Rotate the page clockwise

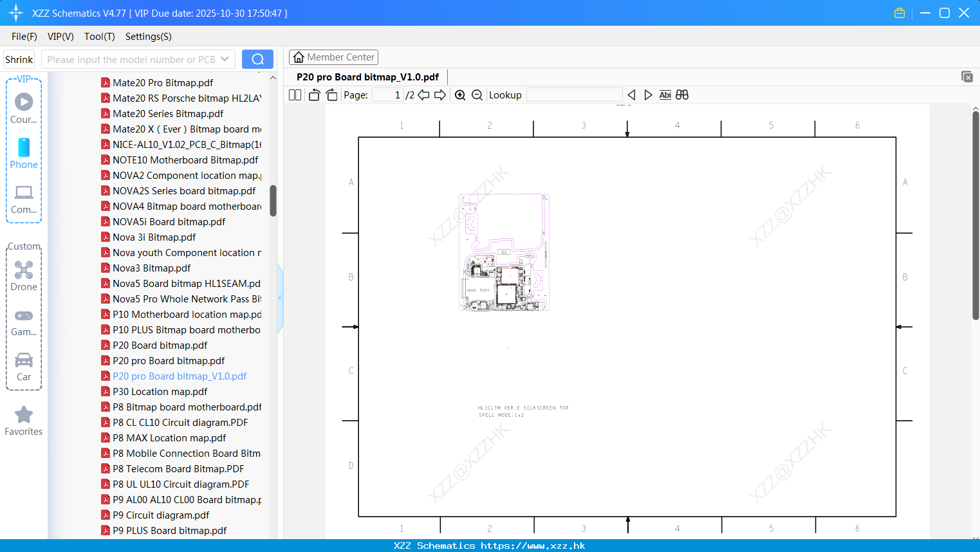(x=331, y=95)
